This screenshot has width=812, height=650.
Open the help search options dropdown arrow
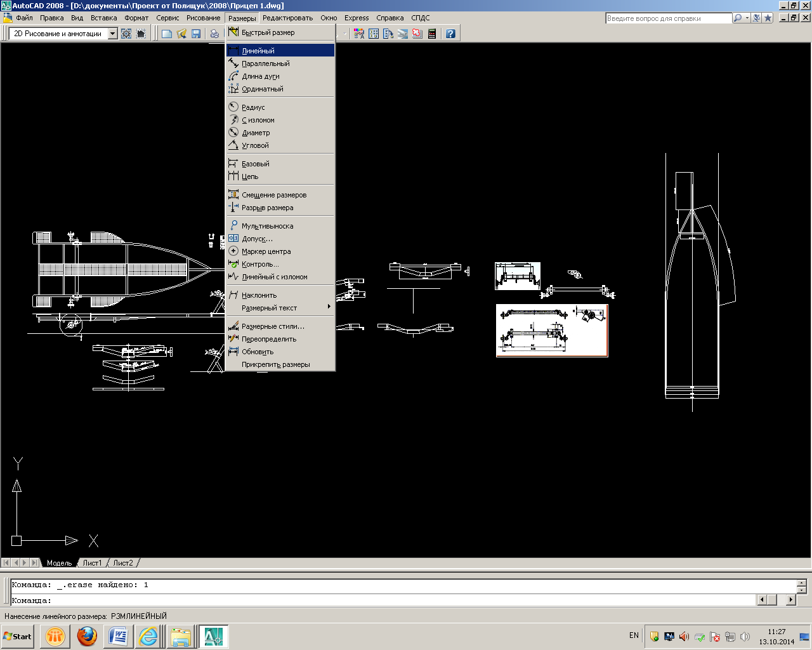pos(747,18)
